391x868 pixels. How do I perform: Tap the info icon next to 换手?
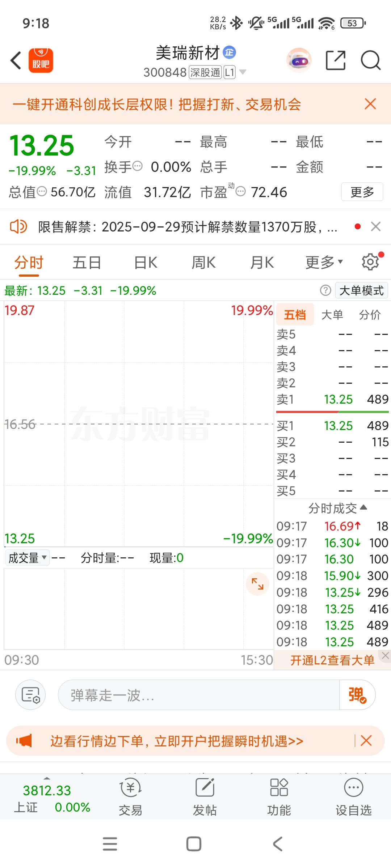pyautogui.click(x=138, y=166)
